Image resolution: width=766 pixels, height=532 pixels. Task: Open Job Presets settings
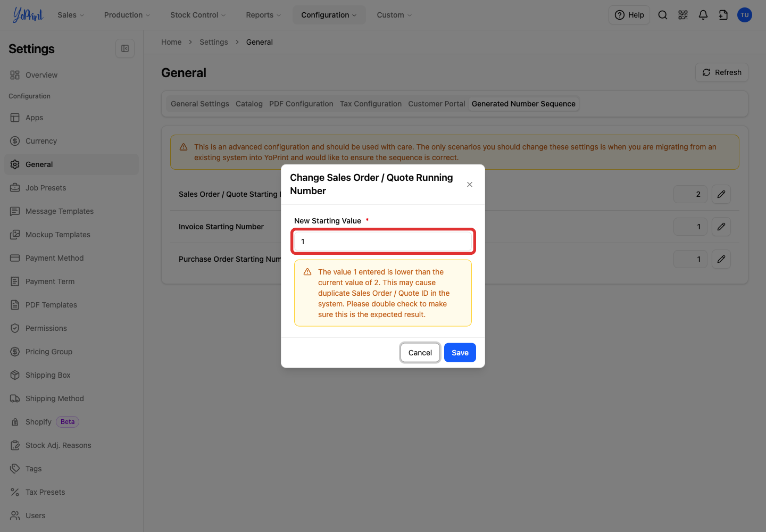click(x=71, y=188)
